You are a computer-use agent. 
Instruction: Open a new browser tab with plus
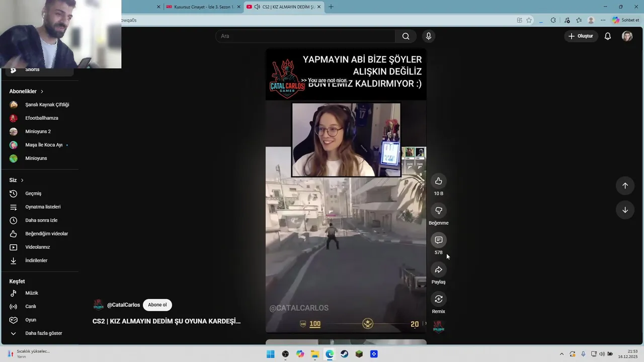(x=331, y=7)
